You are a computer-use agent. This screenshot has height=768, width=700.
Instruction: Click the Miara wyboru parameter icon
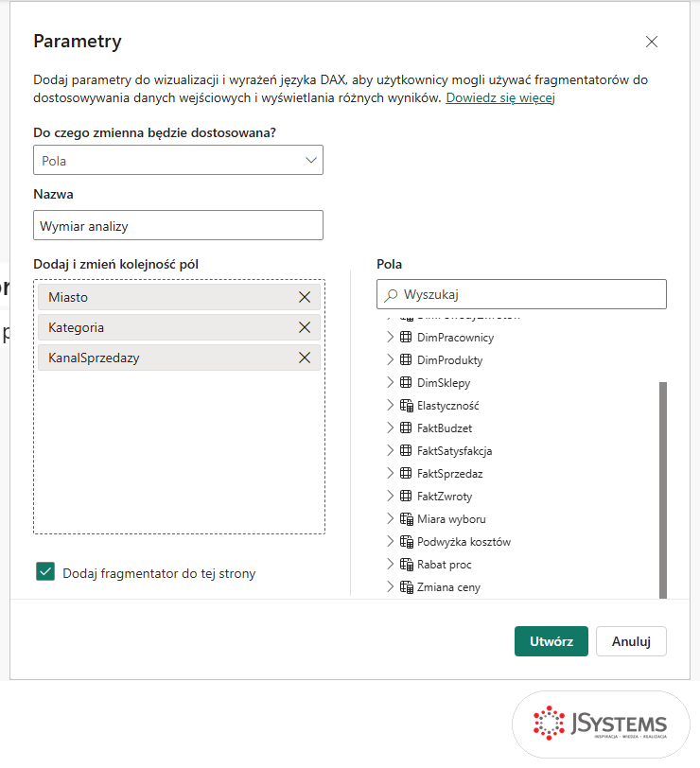click(x=407, y=518)
